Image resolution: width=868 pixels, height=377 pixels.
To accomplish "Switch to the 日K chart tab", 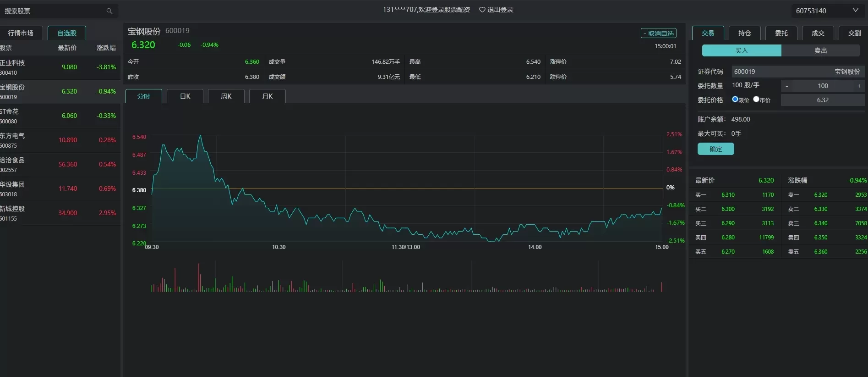I will pyautogui.click(x=185, y=96).
